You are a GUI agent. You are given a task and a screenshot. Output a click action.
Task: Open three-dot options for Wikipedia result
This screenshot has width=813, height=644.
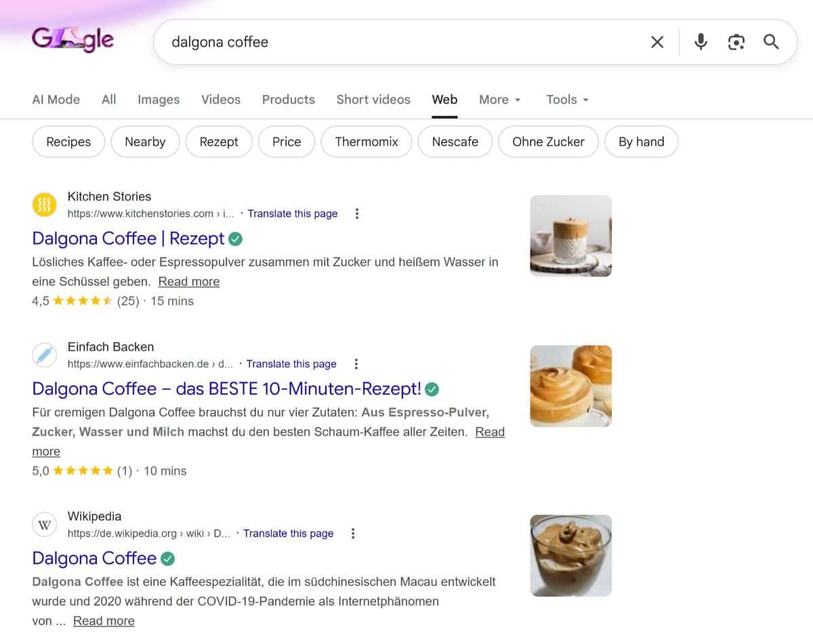(x=353, y=533)
